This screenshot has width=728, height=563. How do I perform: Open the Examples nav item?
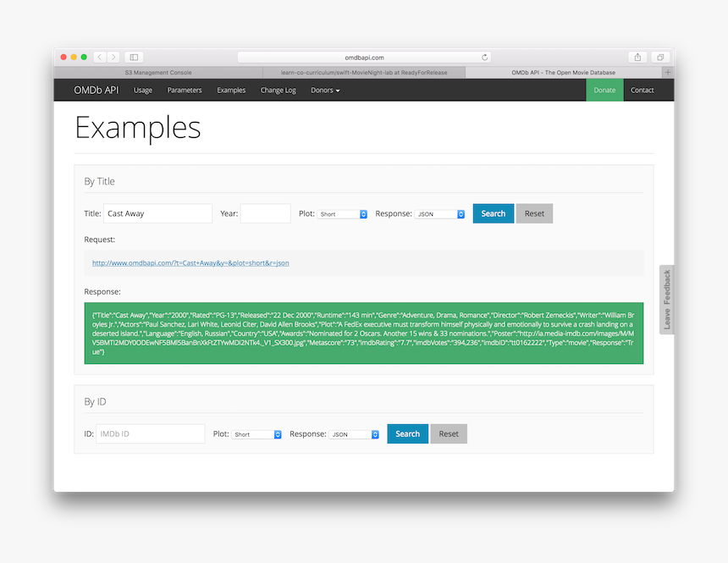pyautogui.click(x=231, y=90)
